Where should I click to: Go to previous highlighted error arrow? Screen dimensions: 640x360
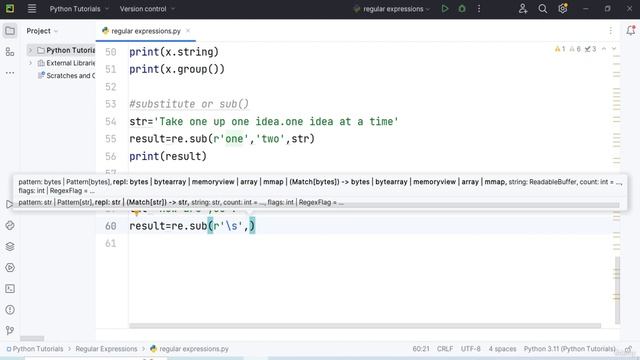[604, 49]
